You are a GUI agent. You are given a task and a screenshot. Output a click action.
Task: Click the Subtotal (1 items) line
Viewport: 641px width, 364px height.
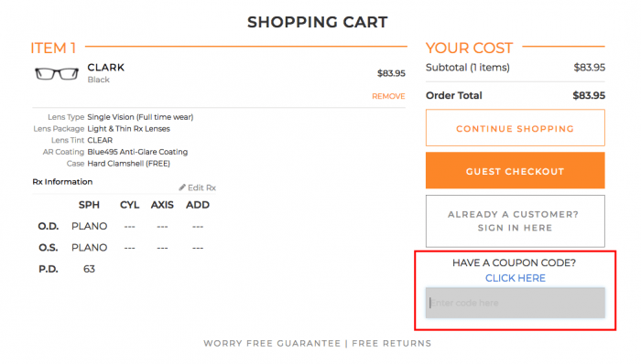[515, 68]
